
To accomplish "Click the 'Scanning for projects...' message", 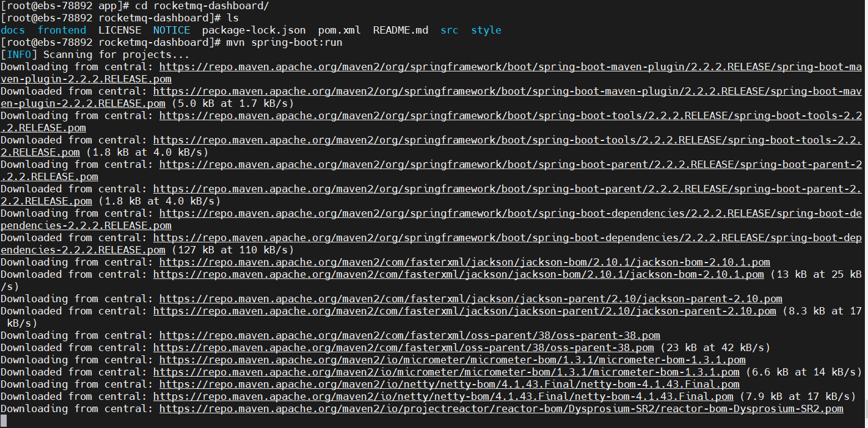I will (116, 54).
